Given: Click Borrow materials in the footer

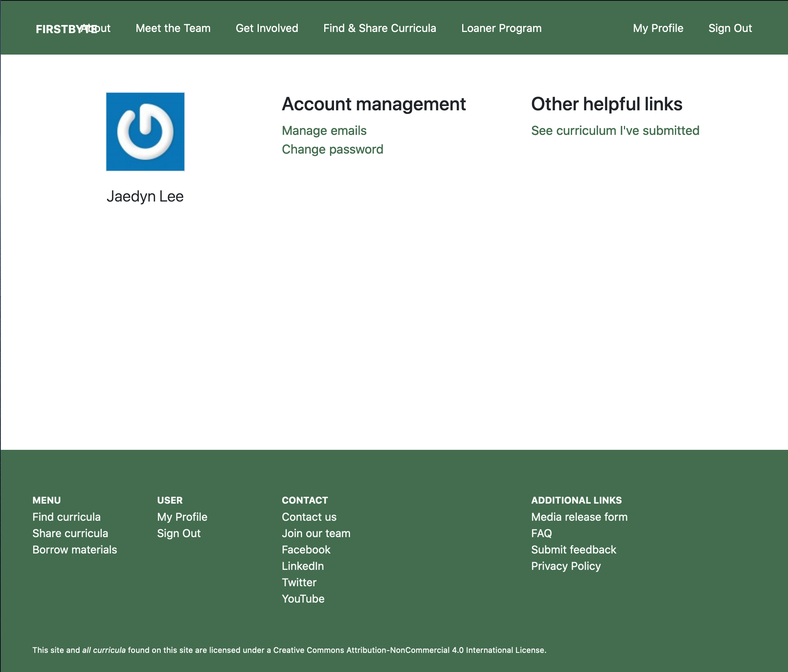Looking at the screenshot, I should 74,550.
